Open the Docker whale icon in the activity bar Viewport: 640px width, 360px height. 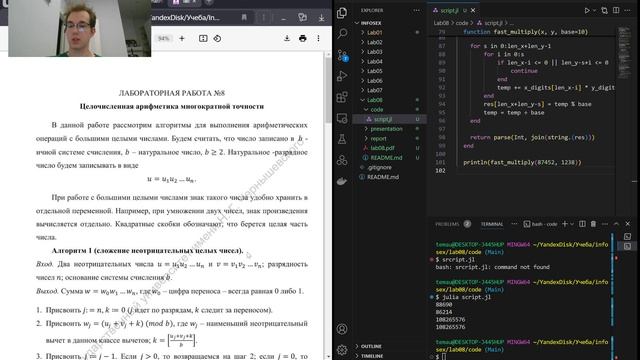(x=342, y=181)
